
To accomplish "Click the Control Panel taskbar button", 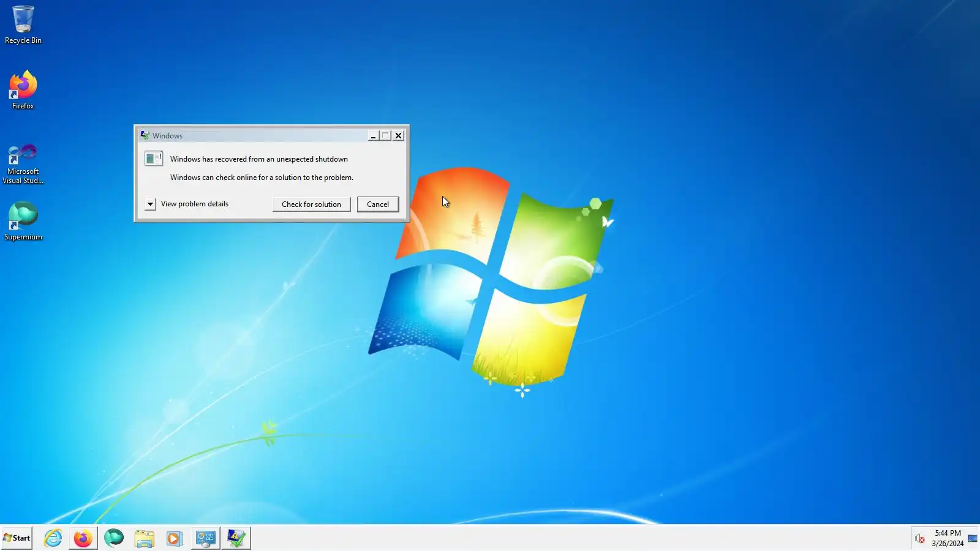I will point(205,538).
